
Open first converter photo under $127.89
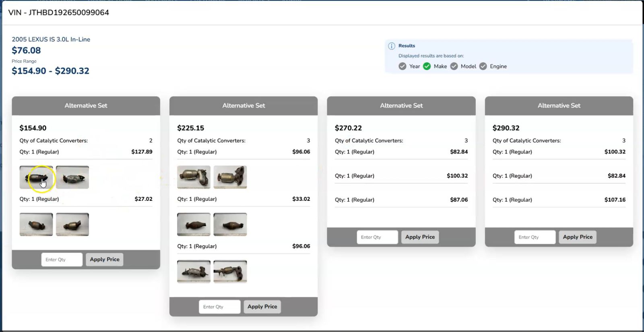coord(36,177)
